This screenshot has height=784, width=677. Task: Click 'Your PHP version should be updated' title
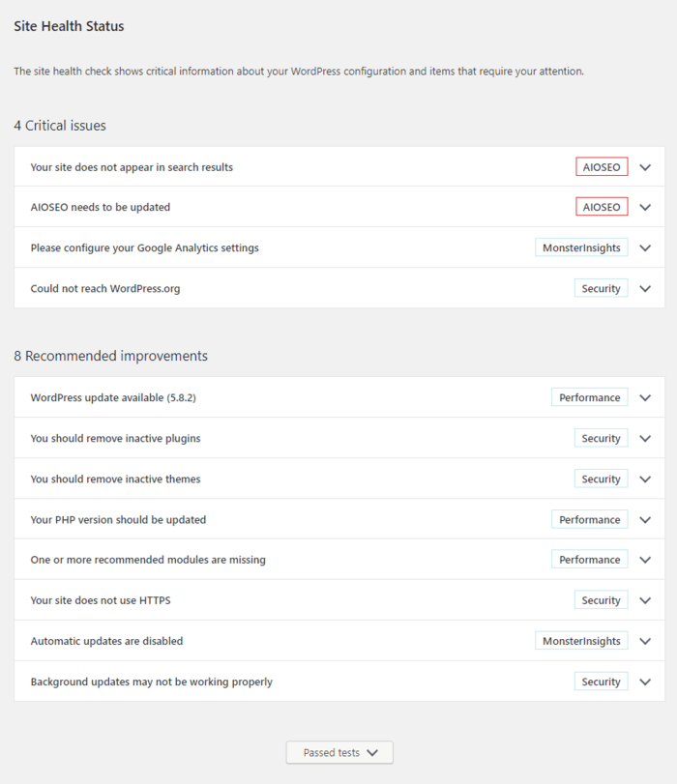118,520
